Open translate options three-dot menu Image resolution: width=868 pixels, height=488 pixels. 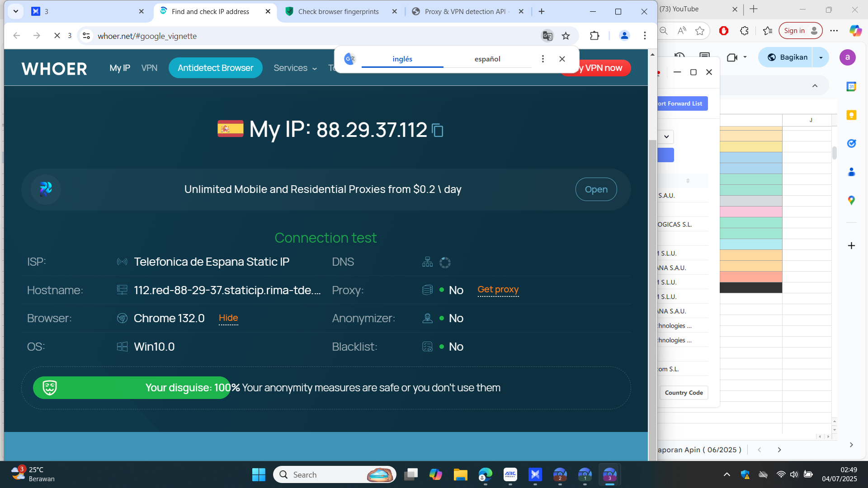543,59
